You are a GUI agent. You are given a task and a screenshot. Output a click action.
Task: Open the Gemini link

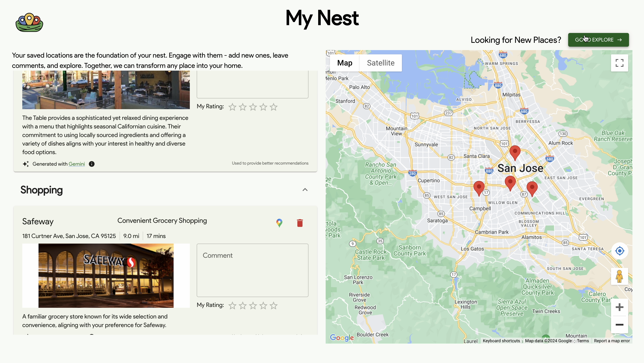76,164
